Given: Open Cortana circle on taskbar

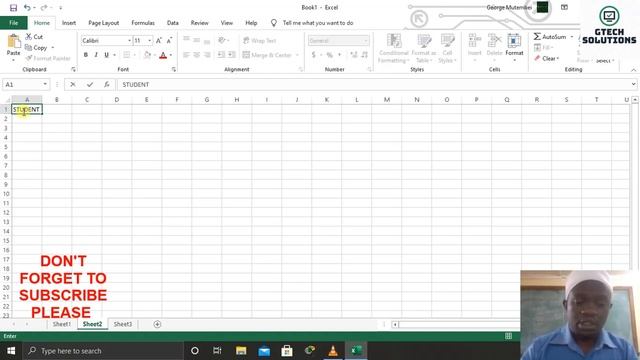Looking at the screenshot, I should pos(195,351).
